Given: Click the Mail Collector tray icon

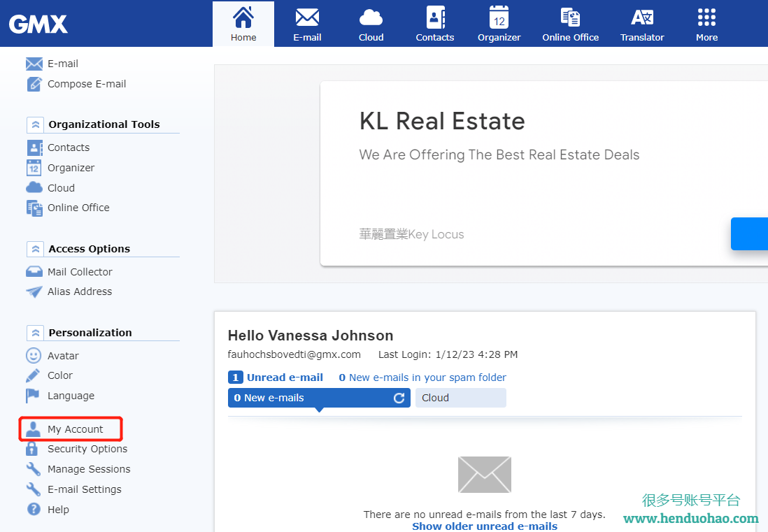Looking at the screenshot, I should [x=34, y=272].
